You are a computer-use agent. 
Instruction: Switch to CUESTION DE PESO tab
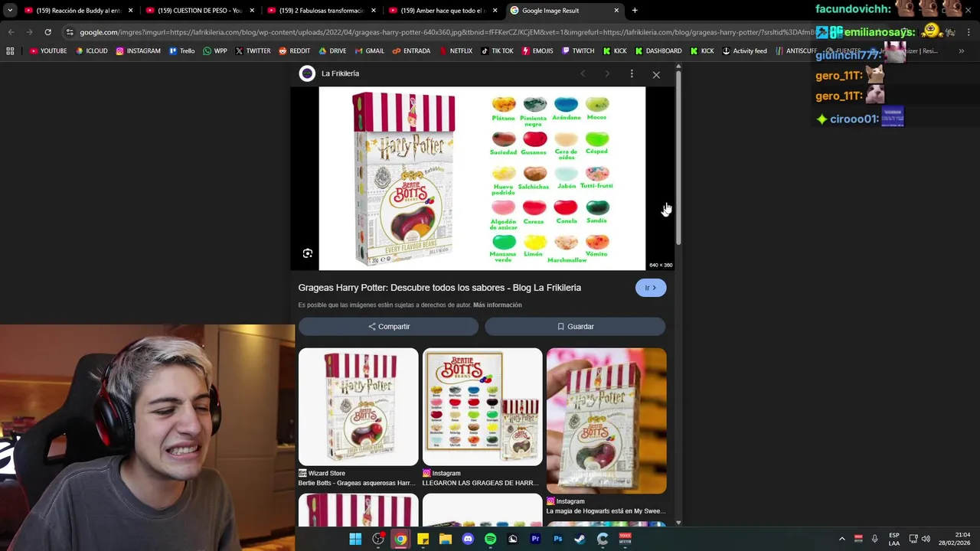(201, 11)
